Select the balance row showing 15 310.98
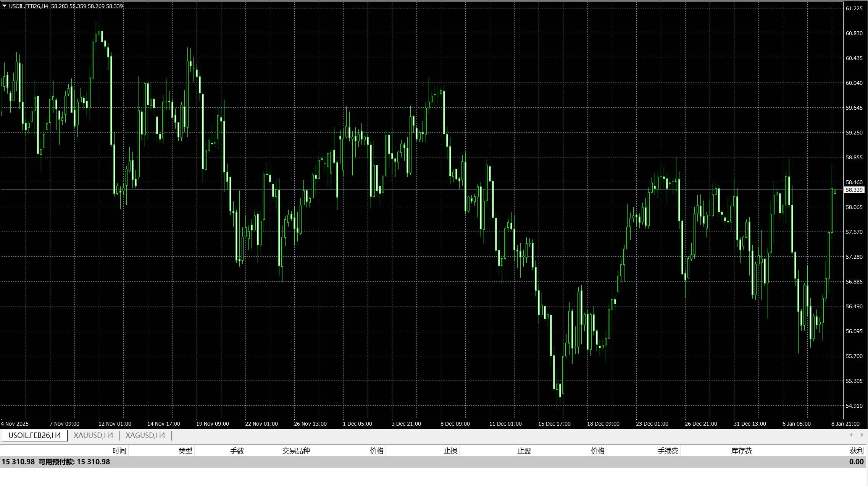 click(x=56, y=462)
